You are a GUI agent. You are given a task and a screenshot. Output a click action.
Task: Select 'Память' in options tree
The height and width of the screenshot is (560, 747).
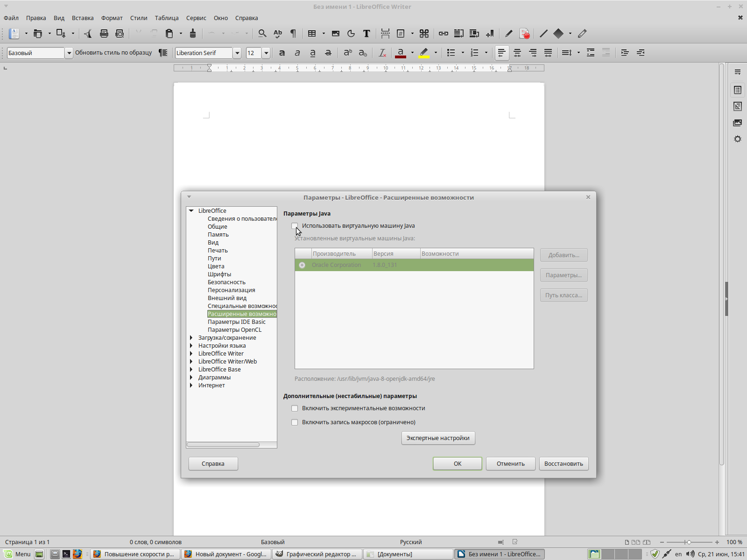(218, 235)
